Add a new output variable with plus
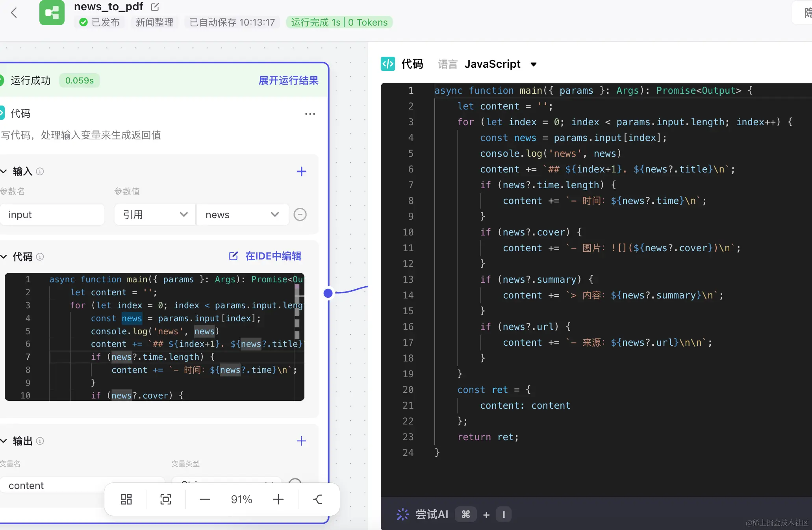Viewport: 812px width, 530px height. 301,441
